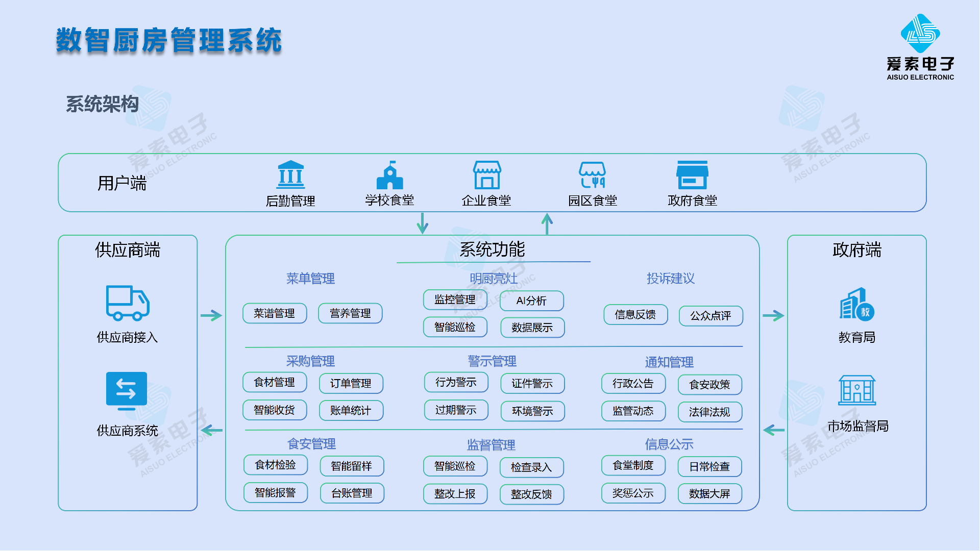Click the 食安管理 section heading

pyautogui.click(x=311, y=444)
